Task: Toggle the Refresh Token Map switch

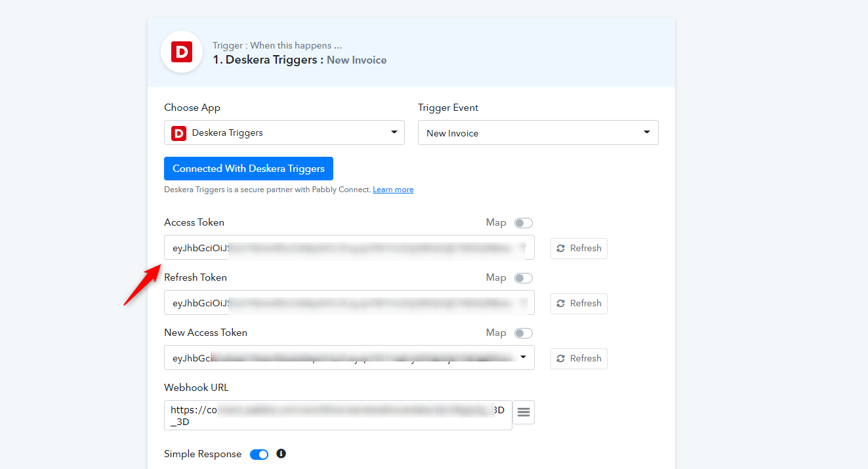Action: tap(524, 278)
